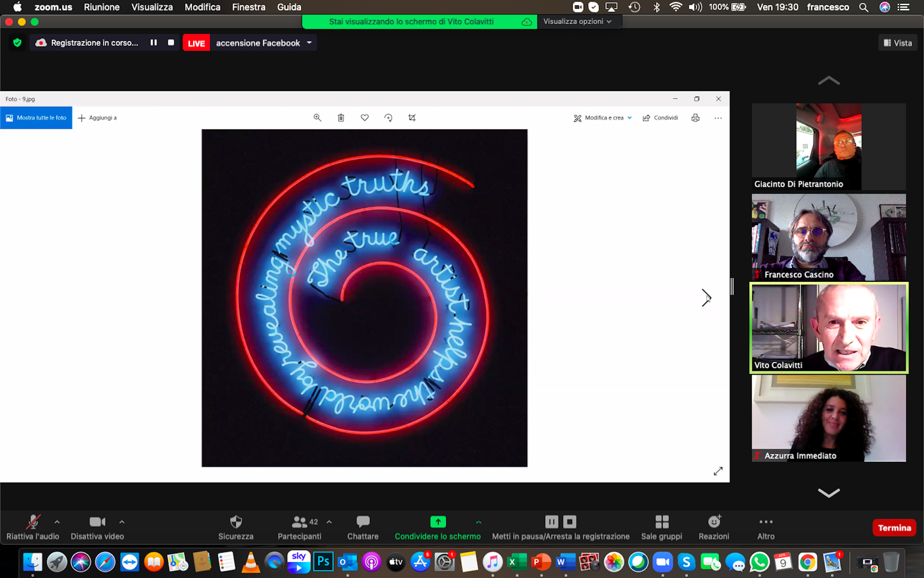
Task: Open Finder icon in the Dock
Action: pyautogui.click(x=33, y=562)
